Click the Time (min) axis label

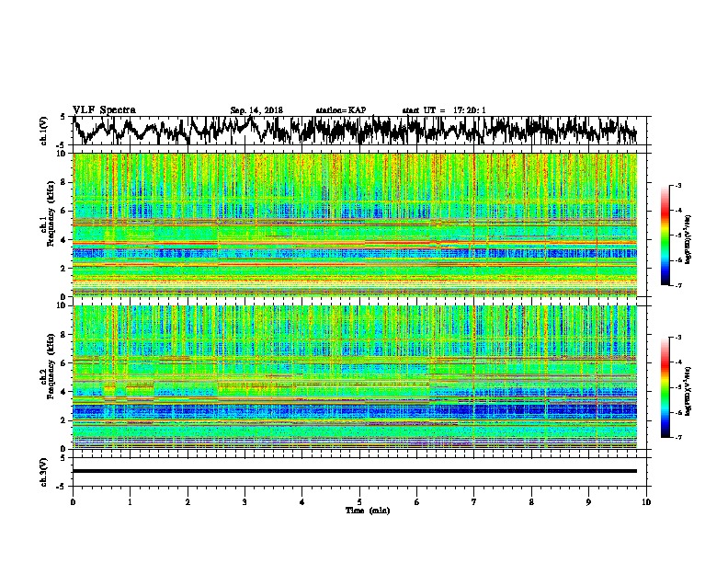click(x=368, y=511)
